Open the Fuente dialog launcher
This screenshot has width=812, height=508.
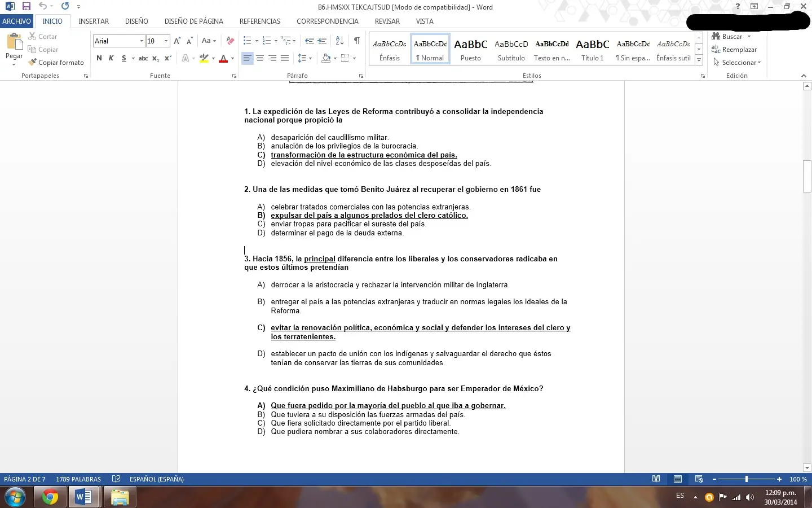(x=234, y=76)
